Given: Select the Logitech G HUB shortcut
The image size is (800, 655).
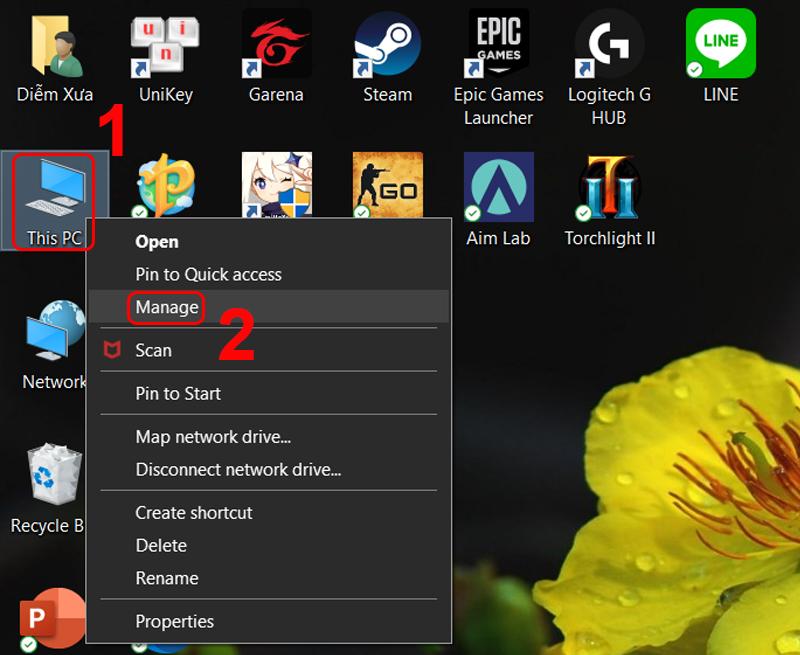Looking at the screenshot, I should pyautogui.click(x=609, y=45).
